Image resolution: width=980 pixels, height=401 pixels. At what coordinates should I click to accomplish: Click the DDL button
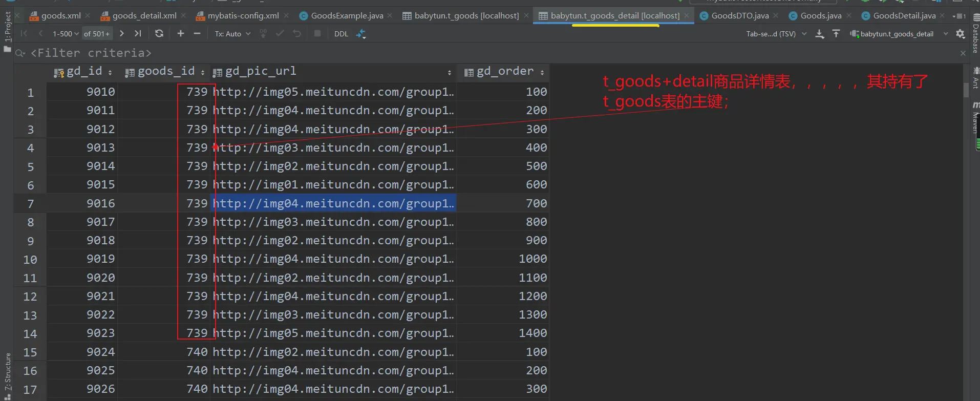click(341, 34)
